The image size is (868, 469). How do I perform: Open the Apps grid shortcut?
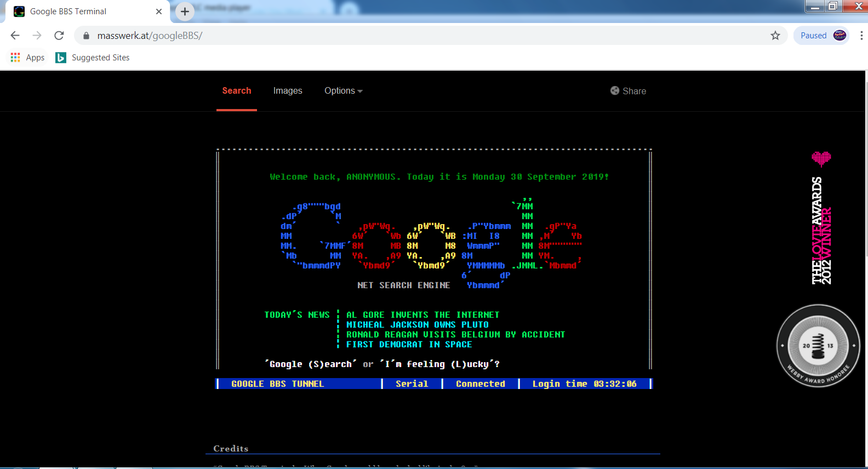(x=27, y=58)
